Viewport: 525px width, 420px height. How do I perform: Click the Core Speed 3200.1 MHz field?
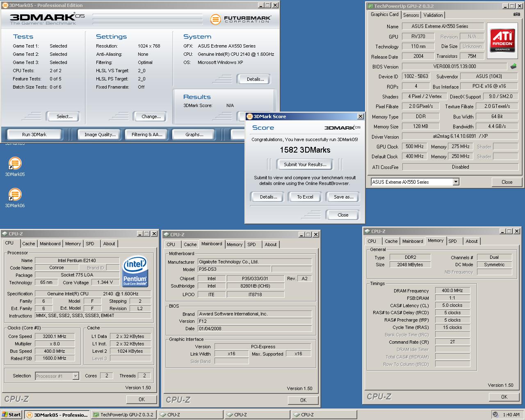[55, 336]
